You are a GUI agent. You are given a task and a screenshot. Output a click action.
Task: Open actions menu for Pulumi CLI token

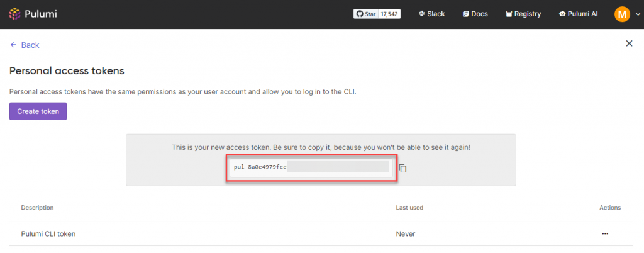[605, 233]
